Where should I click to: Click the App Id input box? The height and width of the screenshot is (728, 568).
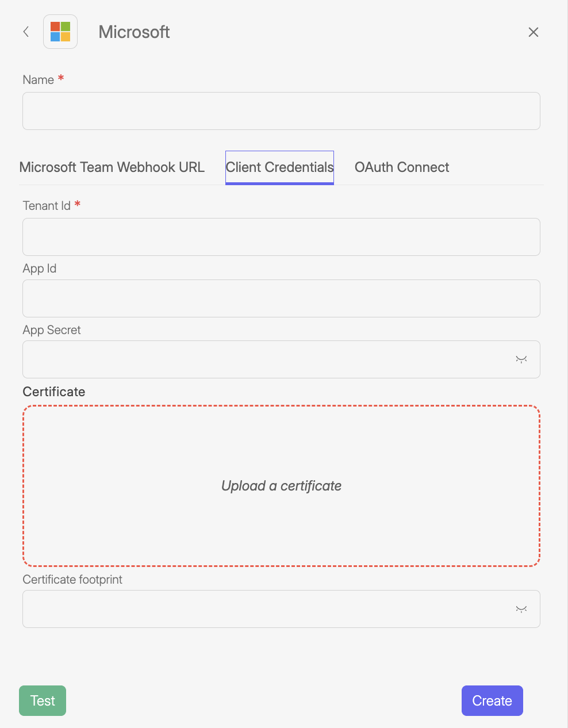281,298
